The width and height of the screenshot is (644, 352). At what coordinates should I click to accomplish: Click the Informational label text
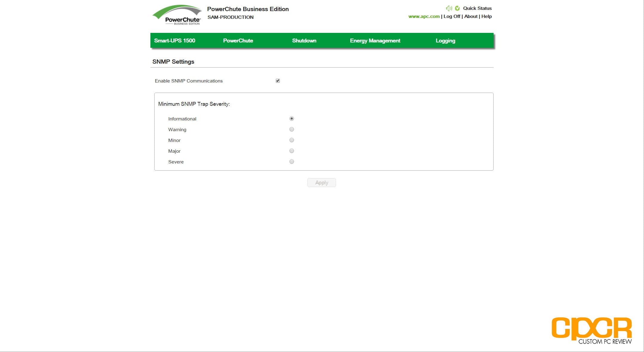[182, 119]
